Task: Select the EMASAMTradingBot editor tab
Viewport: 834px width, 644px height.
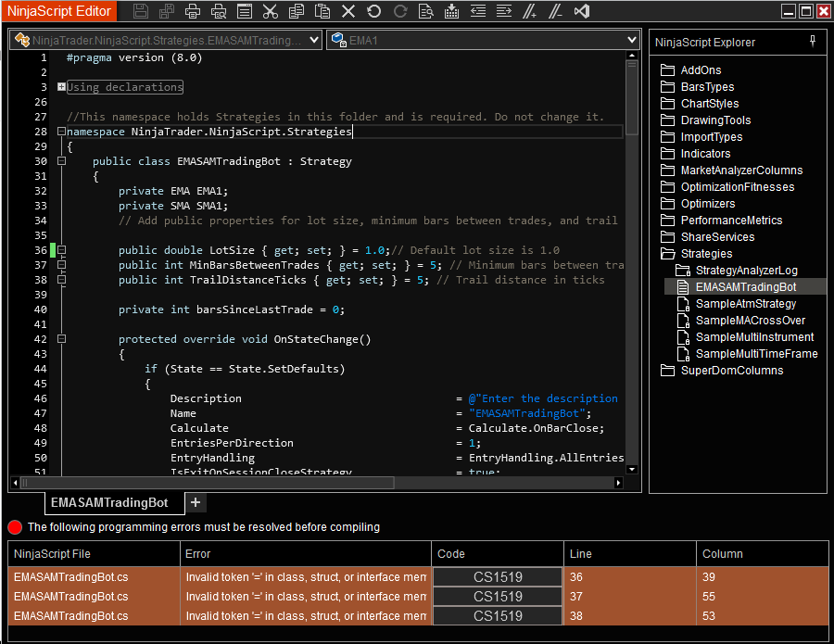Action: click(x=109, y=502)
